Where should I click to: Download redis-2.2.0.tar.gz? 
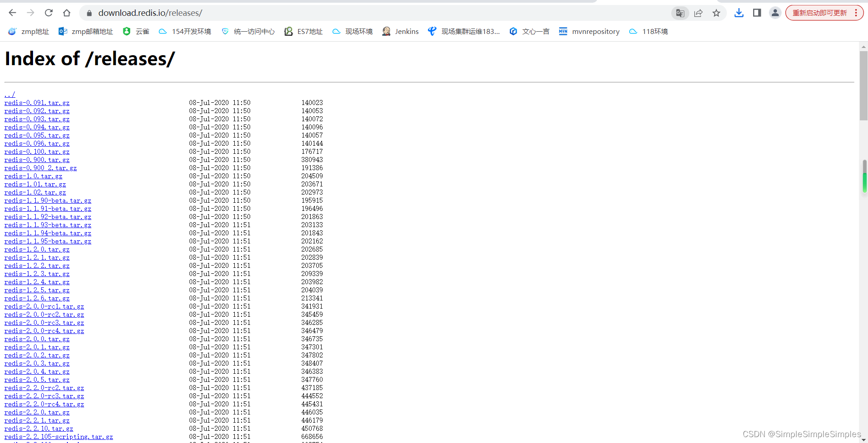(x=37, y=412)
